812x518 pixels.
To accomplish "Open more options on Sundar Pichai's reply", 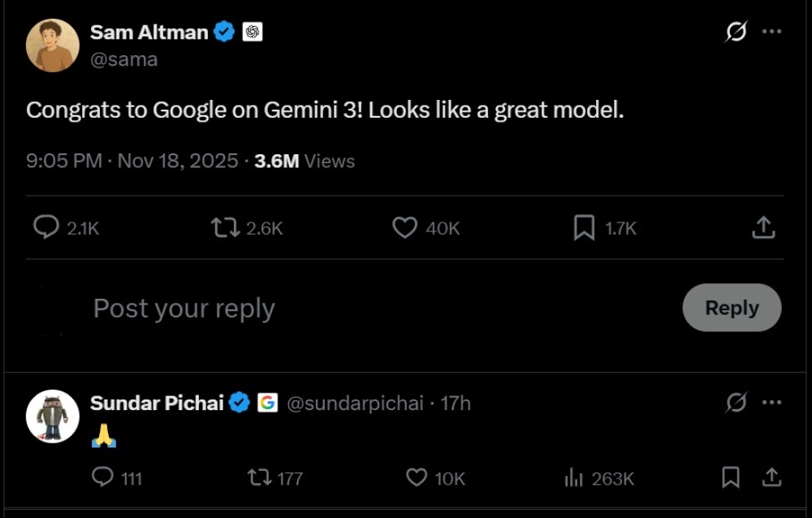I will pos(770,403).
